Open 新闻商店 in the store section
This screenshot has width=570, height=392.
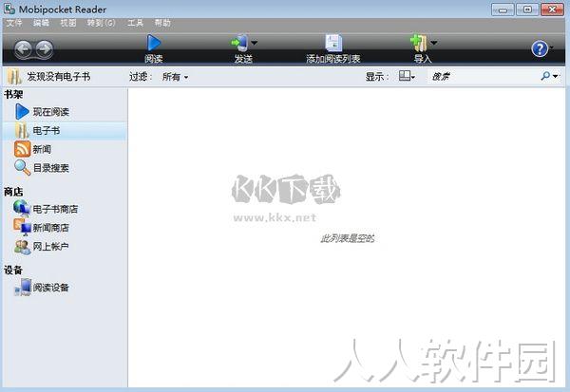pos(42,228)
